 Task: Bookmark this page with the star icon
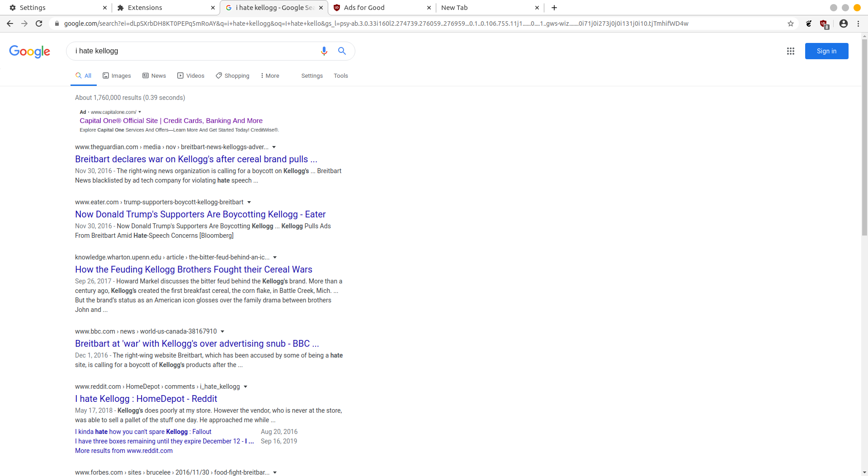tap(791, 24)
